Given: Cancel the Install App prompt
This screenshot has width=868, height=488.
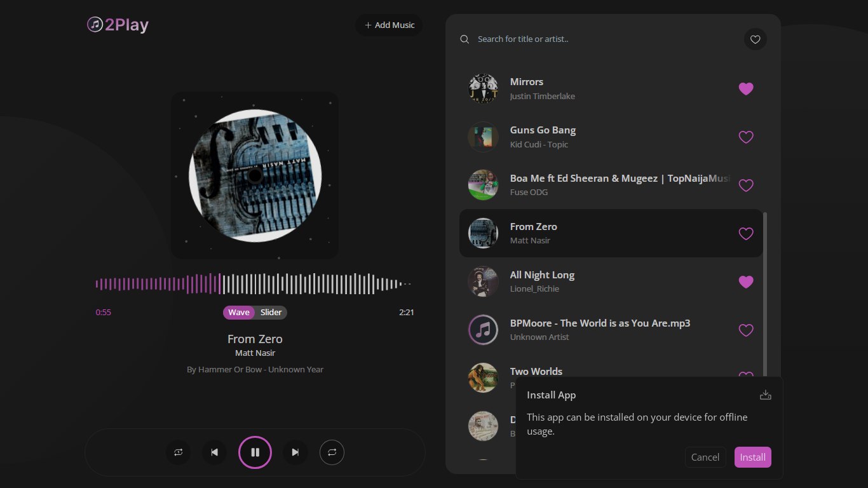Looking at the screenshot, I should pyautogui.click(x=705, y=457).
